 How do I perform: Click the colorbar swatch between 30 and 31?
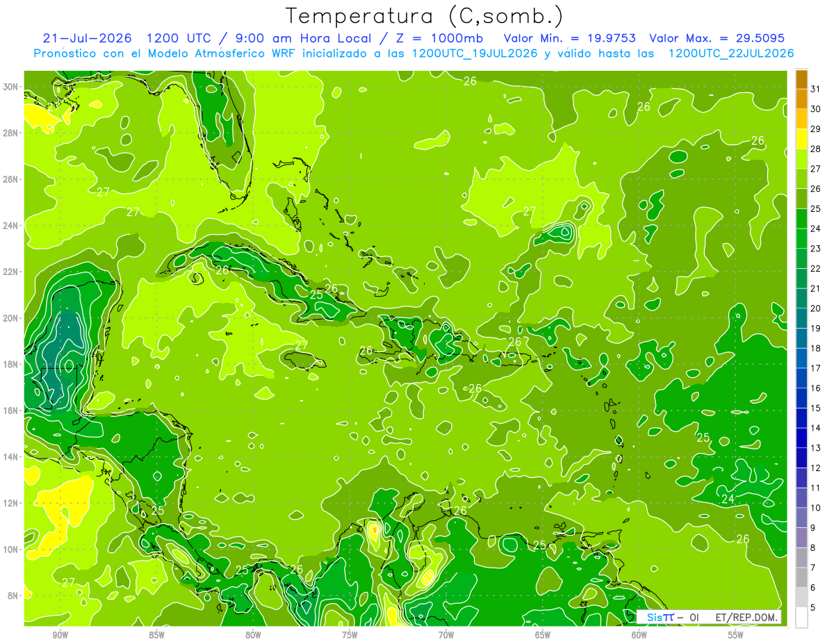point(801,99)
